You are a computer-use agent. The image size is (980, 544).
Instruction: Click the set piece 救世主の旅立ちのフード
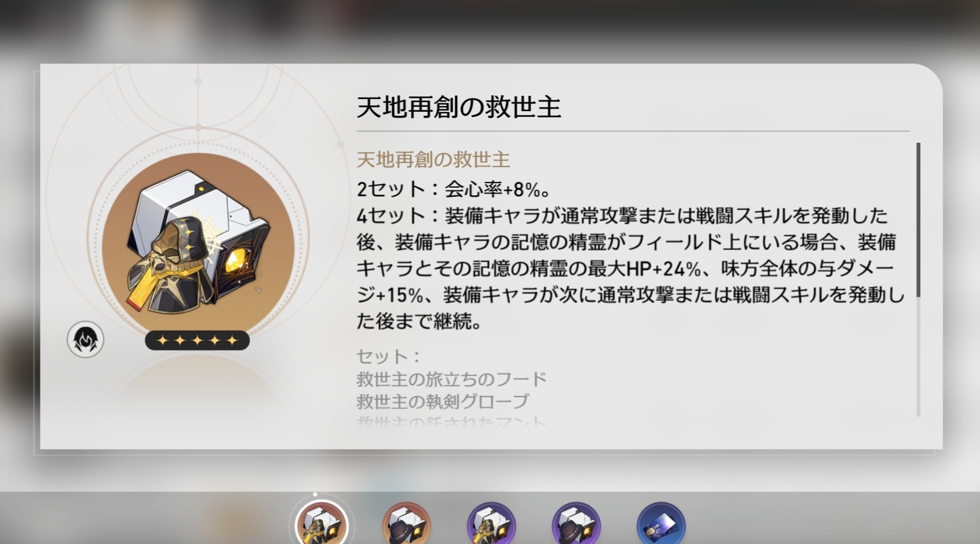(x=451, y=379)
